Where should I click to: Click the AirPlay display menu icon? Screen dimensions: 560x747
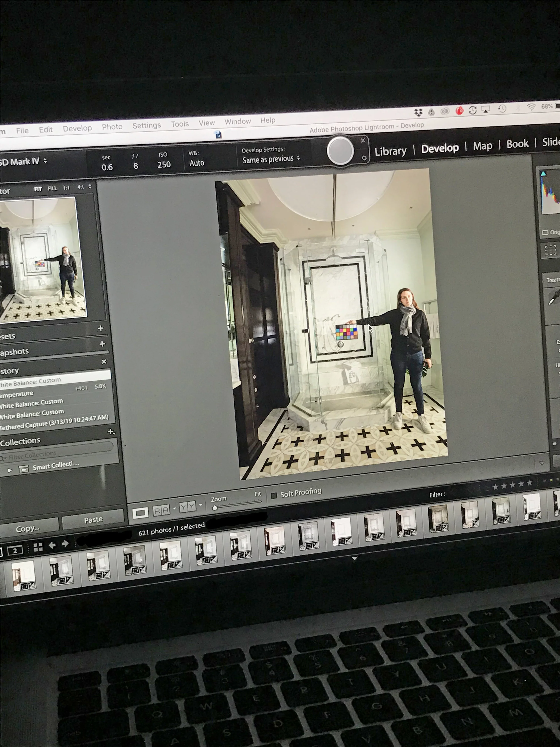coord(485,109)
